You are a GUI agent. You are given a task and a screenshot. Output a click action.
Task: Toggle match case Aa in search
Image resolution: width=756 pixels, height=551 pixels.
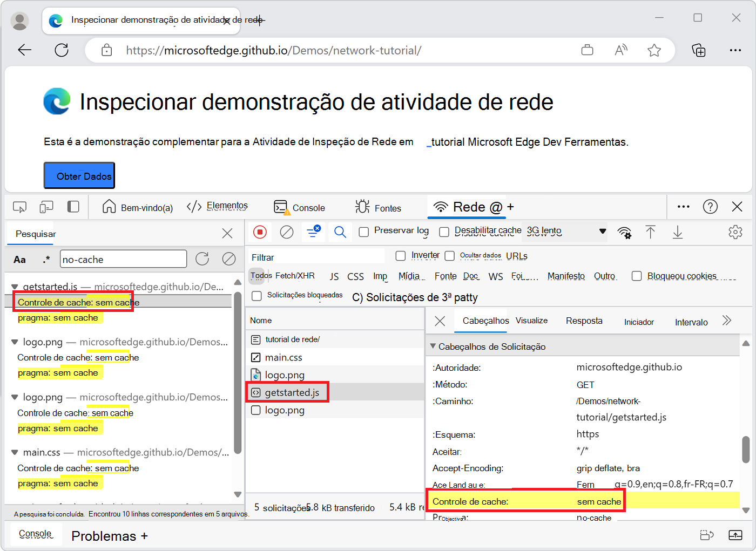click(x=19, y=260)
